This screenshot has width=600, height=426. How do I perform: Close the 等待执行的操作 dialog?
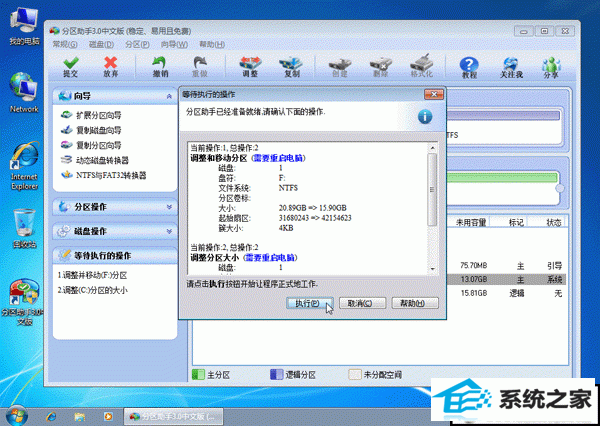point(434,94)
